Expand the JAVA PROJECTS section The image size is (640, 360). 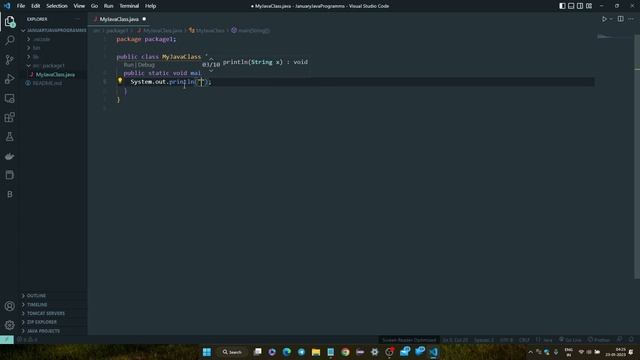[53, 331]
